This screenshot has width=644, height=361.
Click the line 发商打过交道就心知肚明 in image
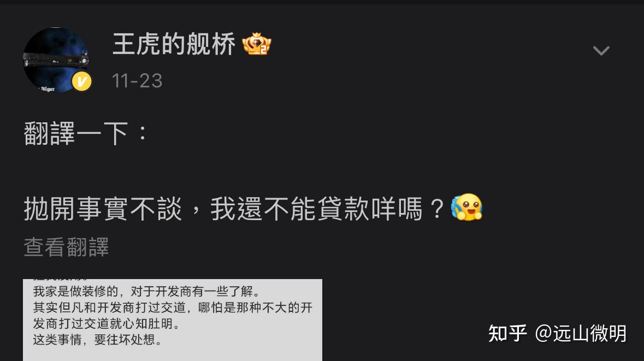[107, 324]
